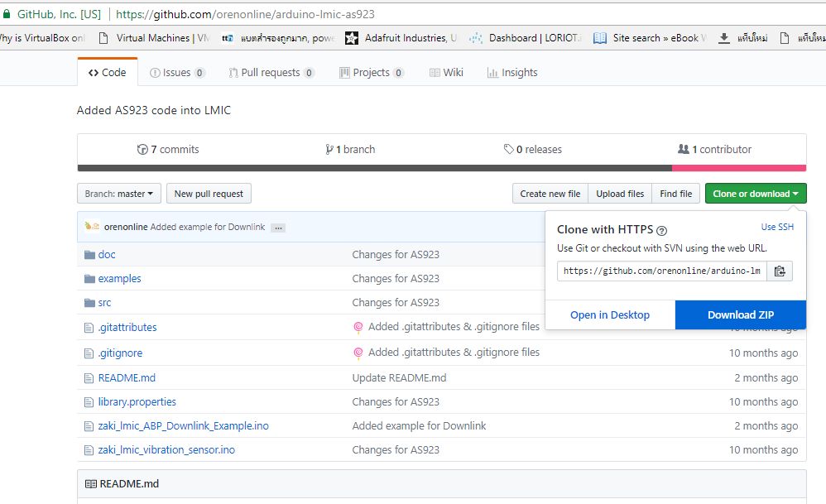Viewport: 826px width, 504px height.
Task: Click the clone HTTPS URL field
Action: point(661,271)
